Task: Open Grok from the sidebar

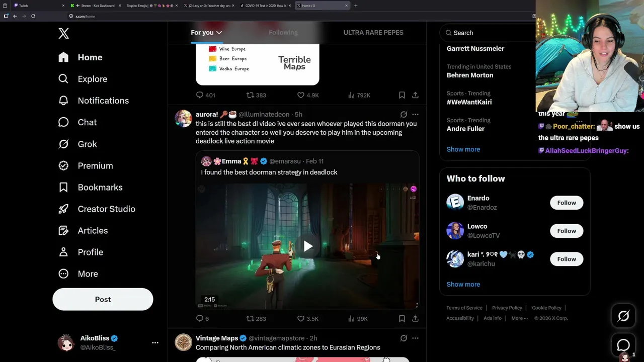Action: [x=77, y=144]
